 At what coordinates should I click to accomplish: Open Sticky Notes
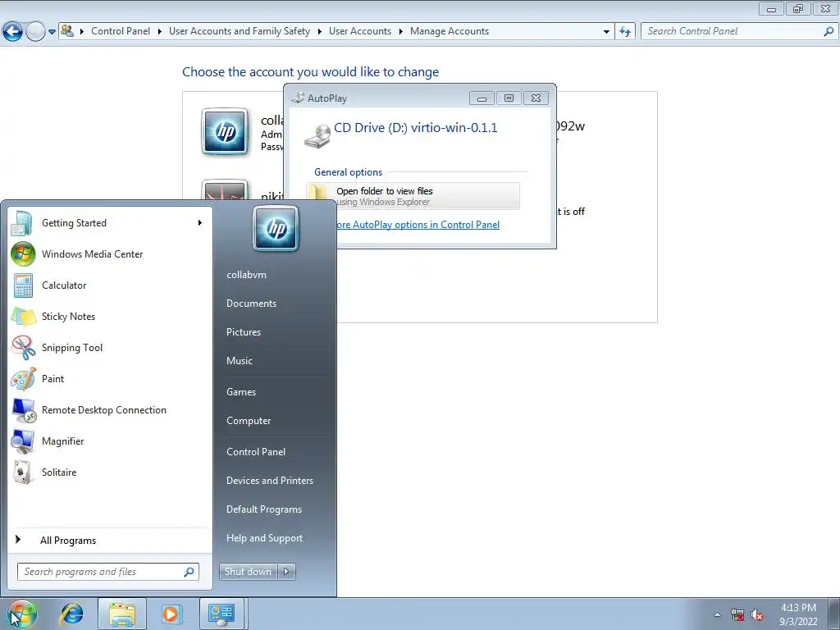click(110, 316)
